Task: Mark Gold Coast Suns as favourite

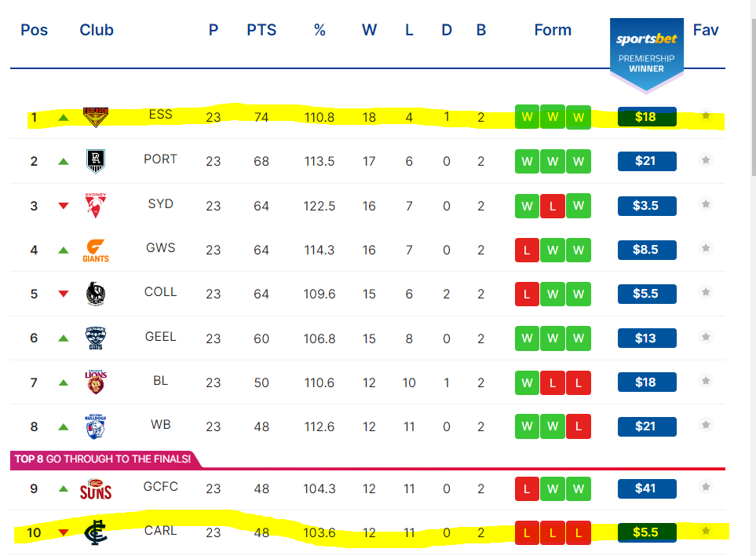Action: [706, 487]
